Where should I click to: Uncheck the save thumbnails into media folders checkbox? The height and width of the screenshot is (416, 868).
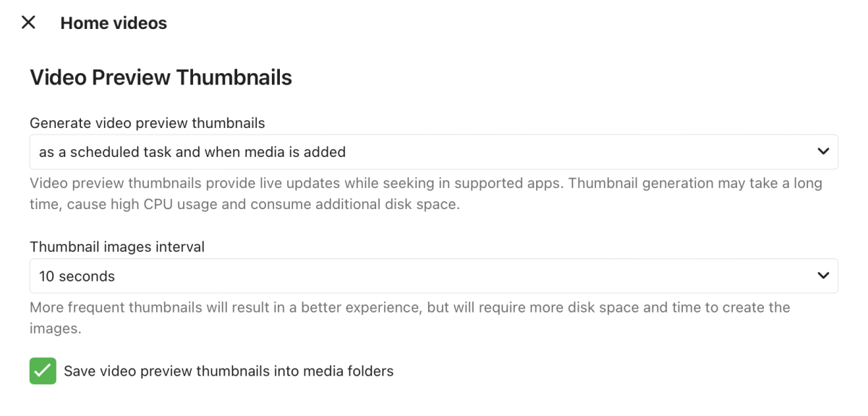point(43,371)
